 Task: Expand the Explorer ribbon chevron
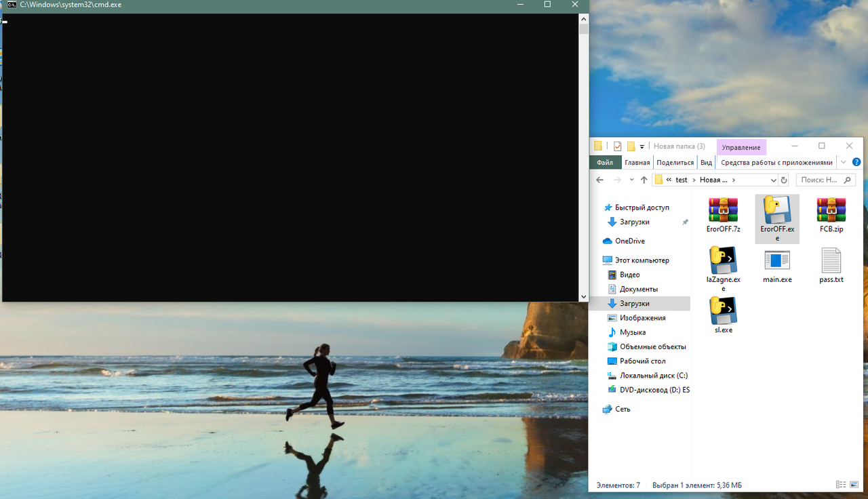click(x=843, y=162)
